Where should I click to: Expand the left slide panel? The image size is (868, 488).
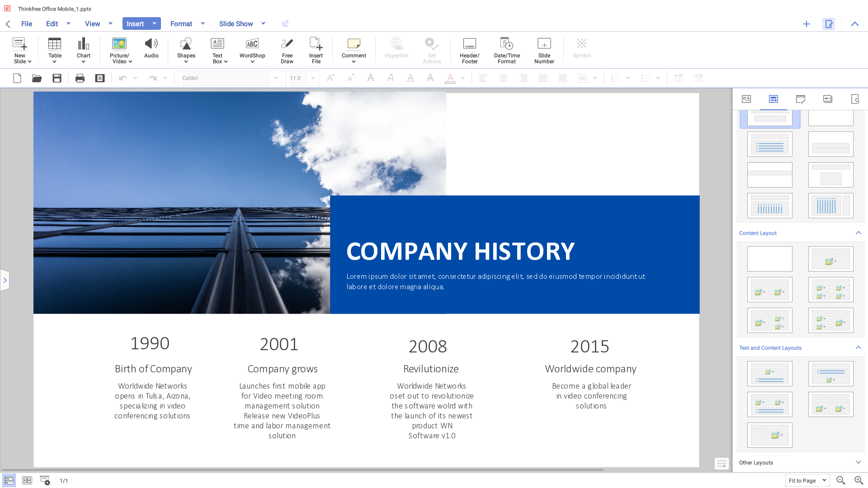pyautogui.click(x=5, y=280)
